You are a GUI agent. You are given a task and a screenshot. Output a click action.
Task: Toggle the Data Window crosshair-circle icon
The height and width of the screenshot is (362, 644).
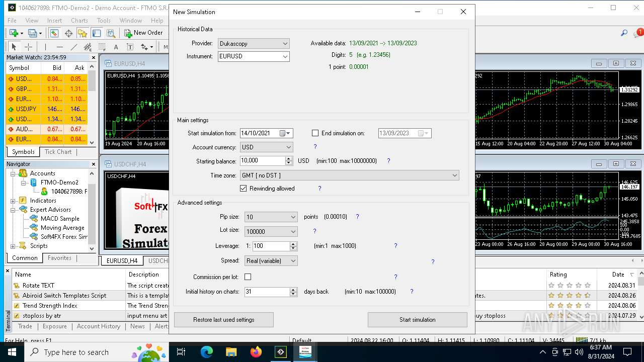click(68, 33)
